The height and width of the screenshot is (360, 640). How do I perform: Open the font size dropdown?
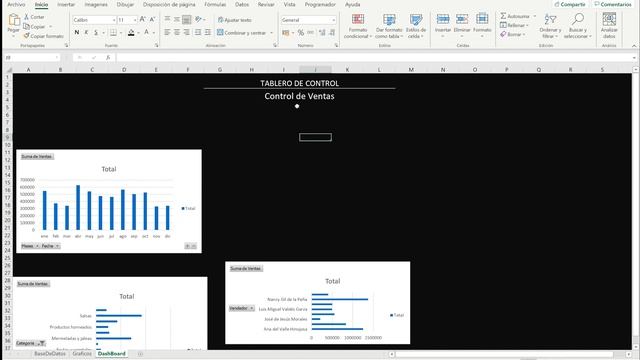pyautogui.click(x=135, y=20)
